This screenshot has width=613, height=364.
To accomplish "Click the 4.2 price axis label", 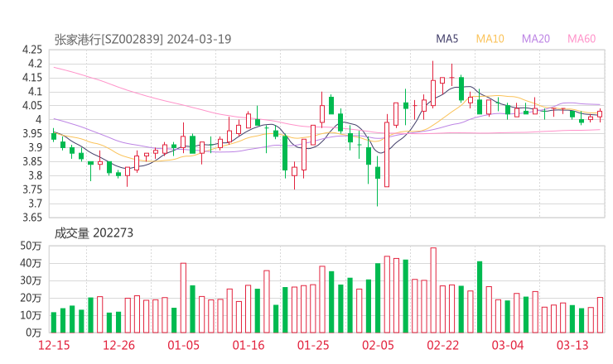I will click(x=35, y=64).
